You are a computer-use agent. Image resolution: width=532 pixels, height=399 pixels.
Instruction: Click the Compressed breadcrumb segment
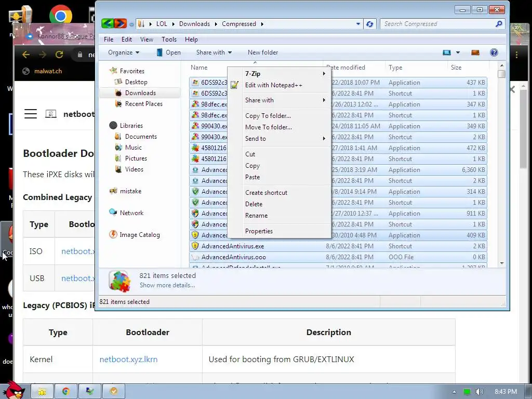click(x=239, y=24)
